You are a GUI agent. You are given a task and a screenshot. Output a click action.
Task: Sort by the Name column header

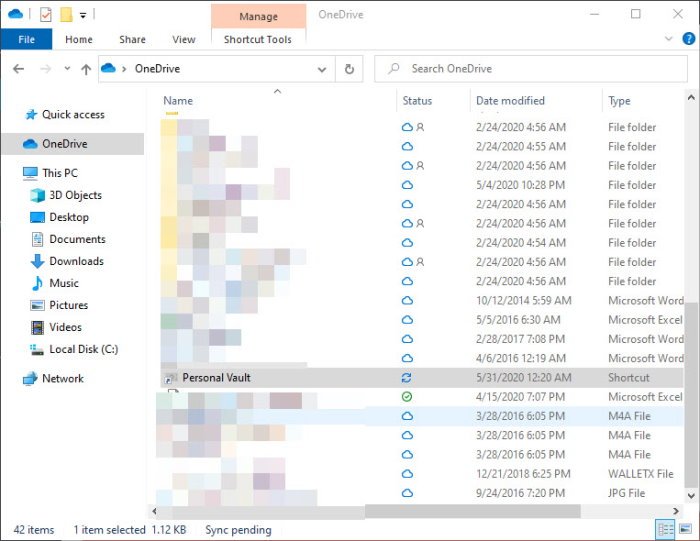[178, 100]
